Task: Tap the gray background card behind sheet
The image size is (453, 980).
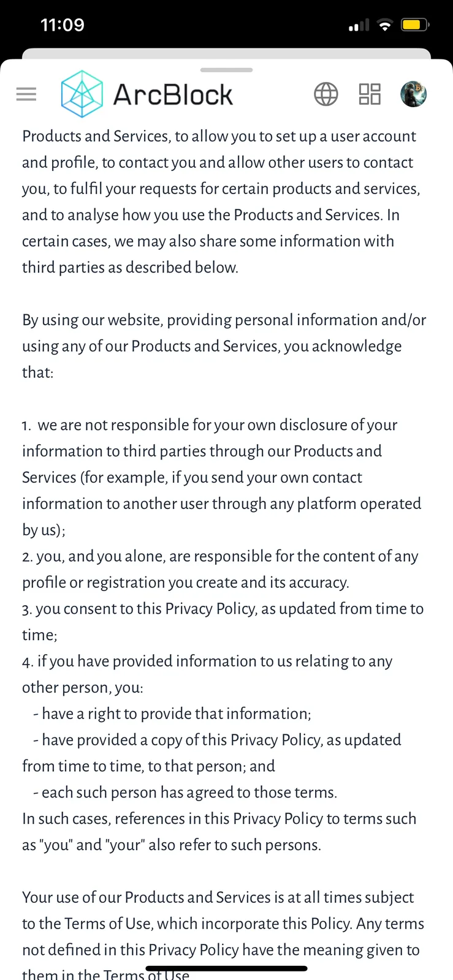Action: [x=226, y=53]
